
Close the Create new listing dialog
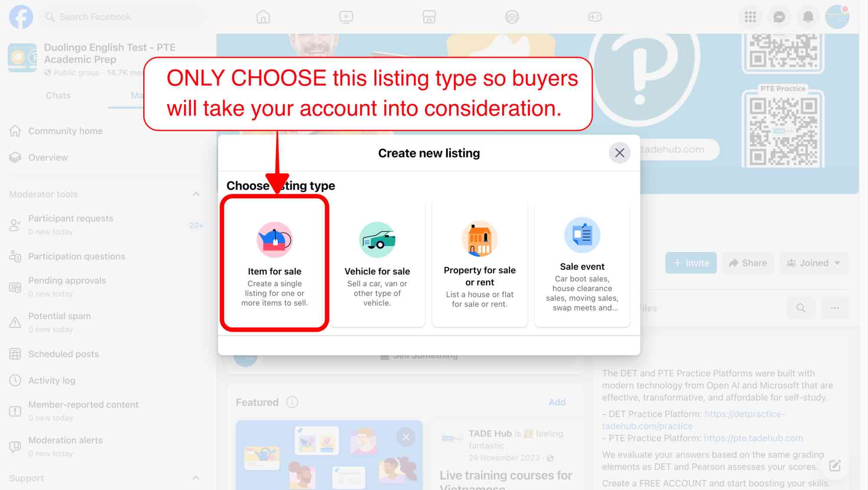click(619, 153)
